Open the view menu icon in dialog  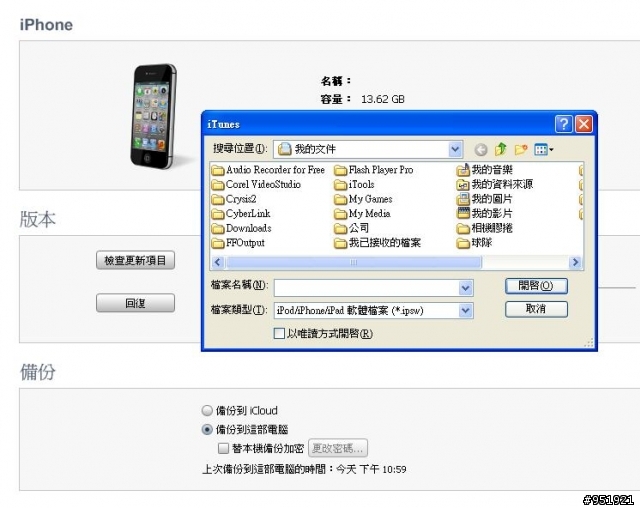543,149
